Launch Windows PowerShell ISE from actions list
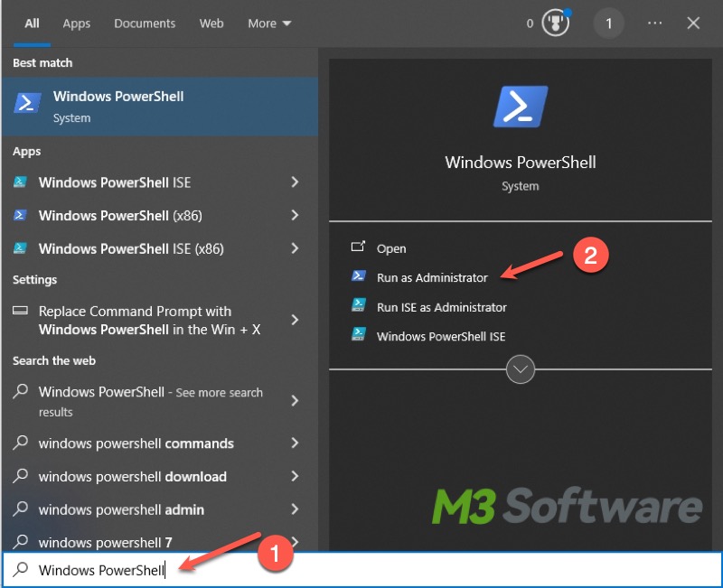This screenshot has height=588, width=723. pyautogui.click(x=441, y=336)
